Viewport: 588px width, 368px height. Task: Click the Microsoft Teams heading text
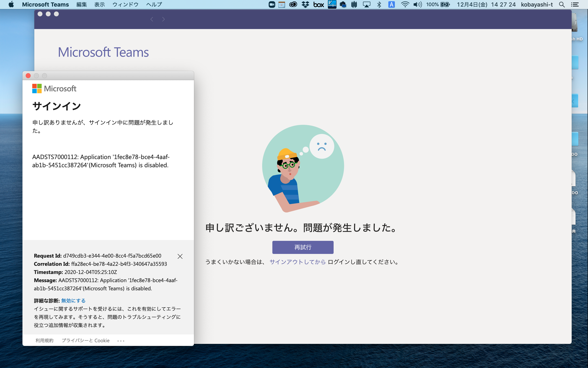pyautogui.click(x=103, y=52)
